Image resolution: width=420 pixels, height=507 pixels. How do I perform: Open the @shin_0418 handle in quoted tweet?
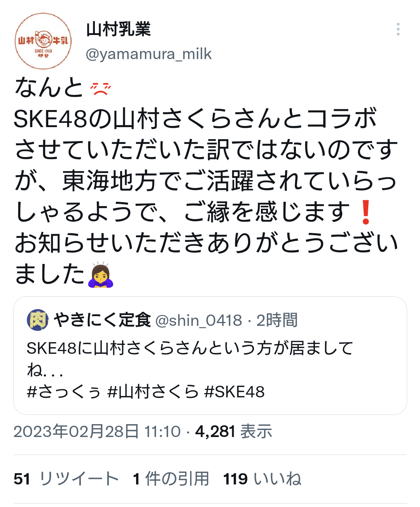tap(199, 321)
